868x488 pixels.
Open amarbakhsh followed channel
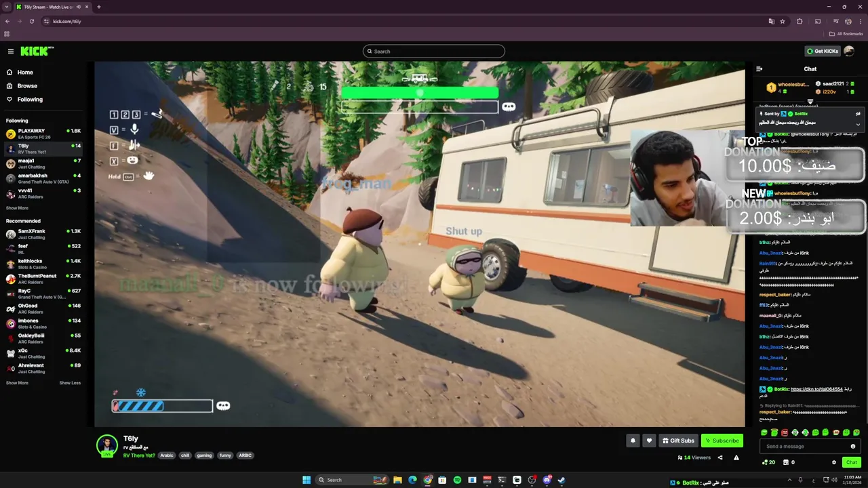[43, 178]
